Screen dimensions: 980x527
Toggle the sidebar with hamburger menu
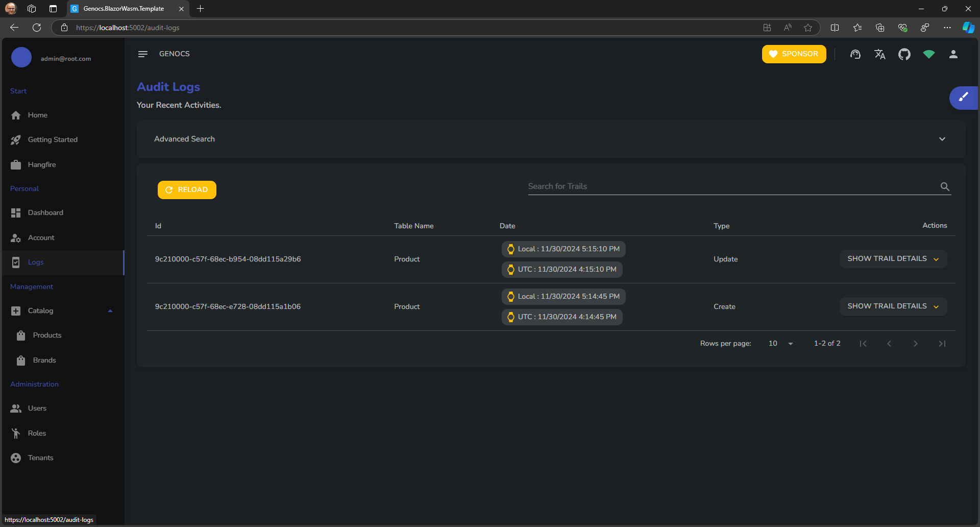click(143, 54)
